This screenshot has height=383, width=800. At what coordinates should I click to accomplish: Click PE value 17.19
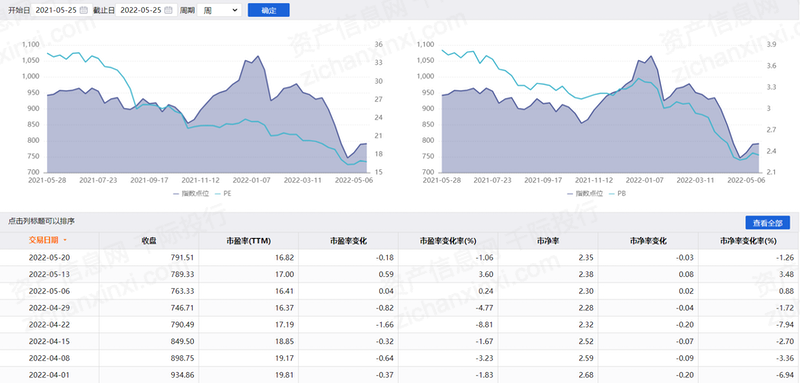(285, 324)
